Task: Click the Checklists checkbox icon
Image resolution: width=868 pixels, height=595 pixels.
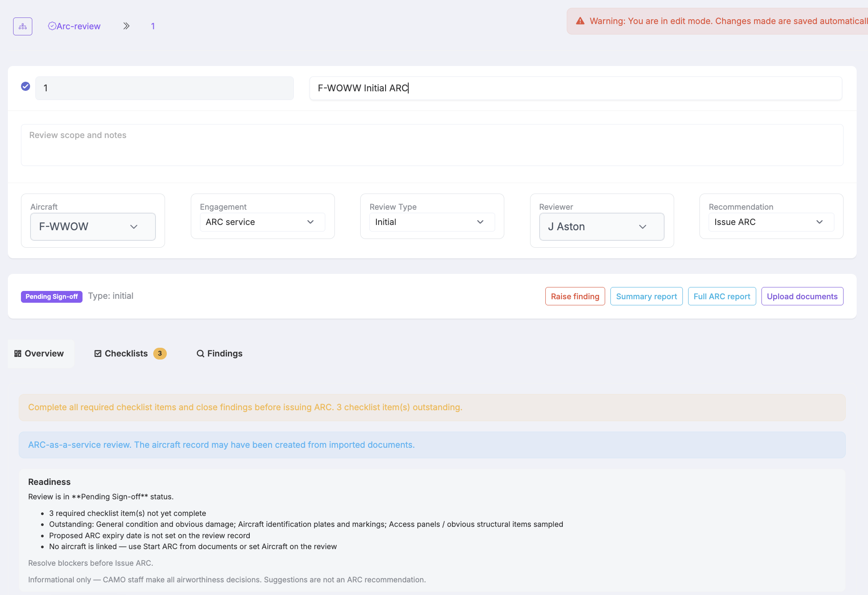Action: click(98, 353)
